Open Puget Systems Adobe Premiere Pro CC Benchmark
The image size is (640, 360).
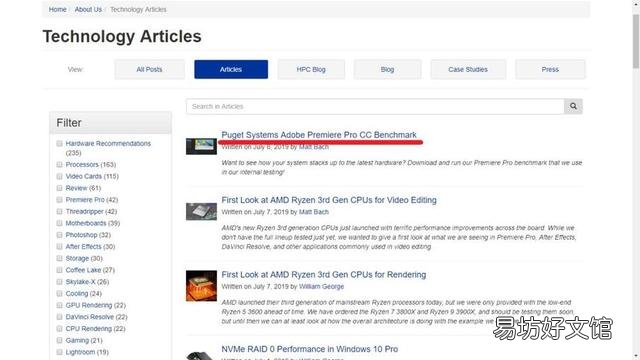tap(319, 135)
